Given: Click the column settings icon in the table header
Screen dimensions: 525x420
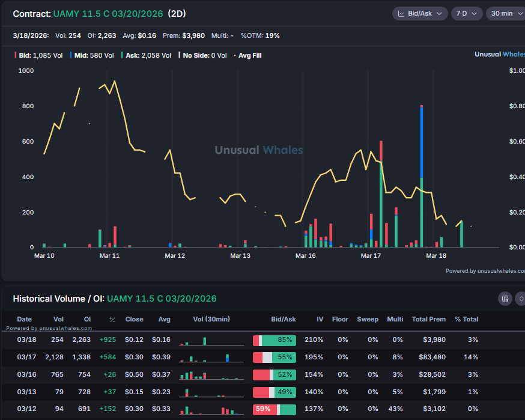Looking at the screenshot, I should pyautogui.click(x=505, y=299).
